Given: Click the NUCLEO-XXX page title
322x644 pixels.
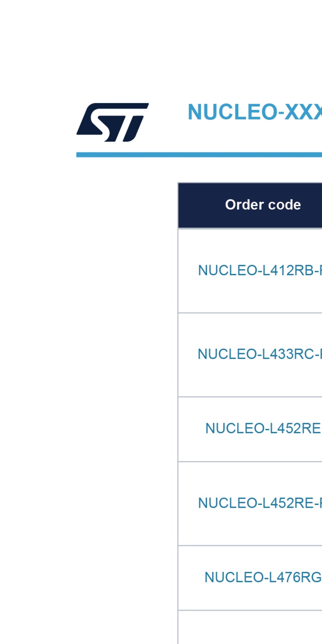Looking at the screenshot, I should (x=255, y=112).
